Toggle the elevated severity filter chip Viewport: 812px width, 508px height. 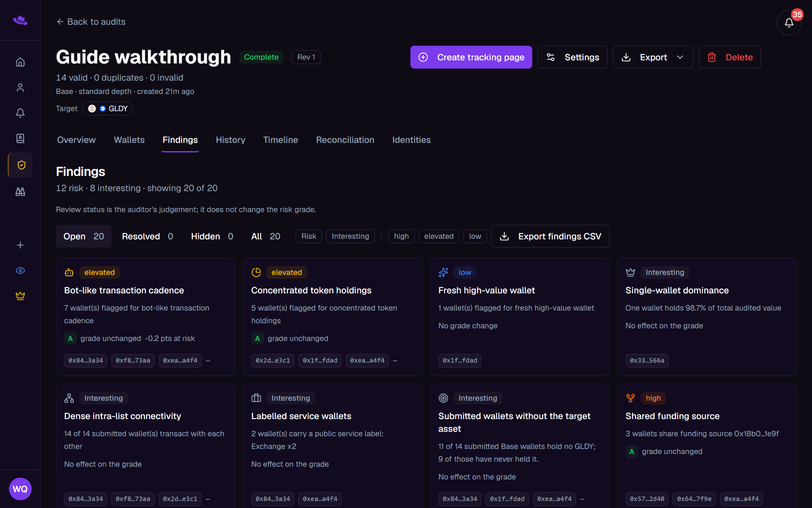tap(439, 236)
